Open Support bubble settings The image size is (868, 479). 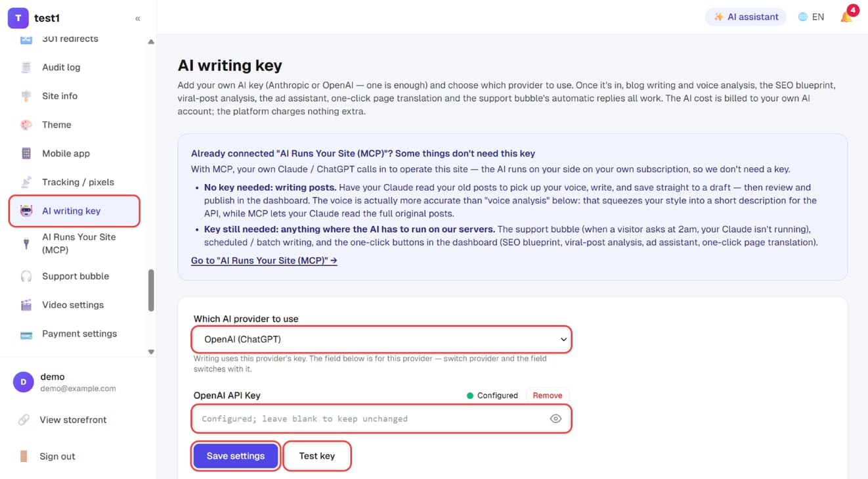coord(76,276)
